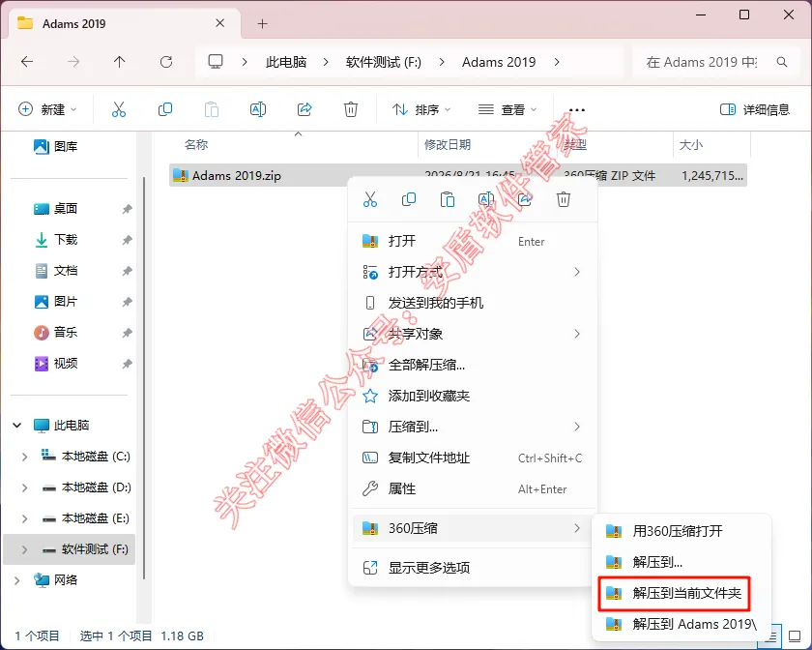This screenshot has height=650, width=812.
Task: Switch to large icons view at bottom right
Action: (795, 636)
